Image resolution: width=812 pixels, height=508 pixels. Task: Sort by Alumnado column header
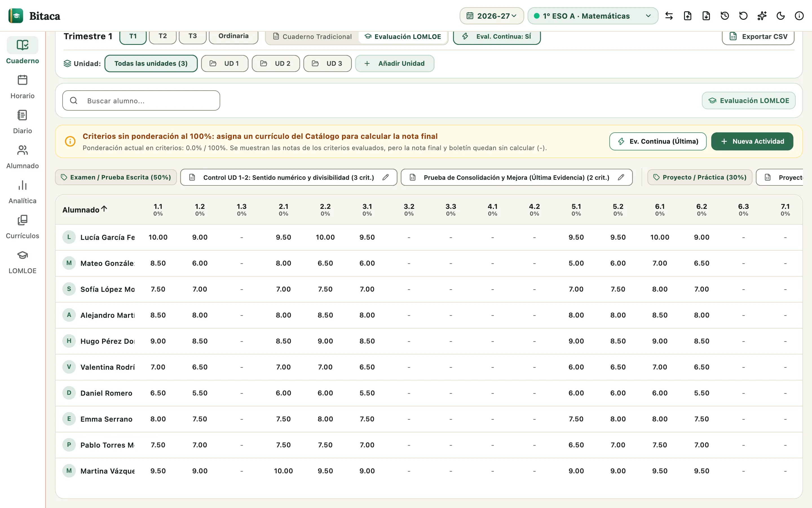85,210
